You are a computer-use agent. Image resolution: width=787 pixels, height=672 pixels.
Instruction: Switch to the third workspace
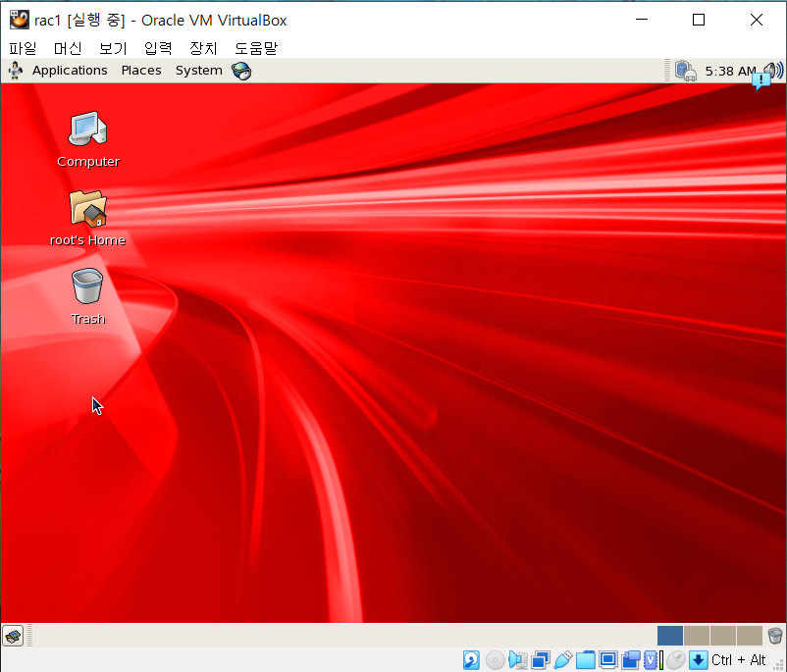coord(723,636)
